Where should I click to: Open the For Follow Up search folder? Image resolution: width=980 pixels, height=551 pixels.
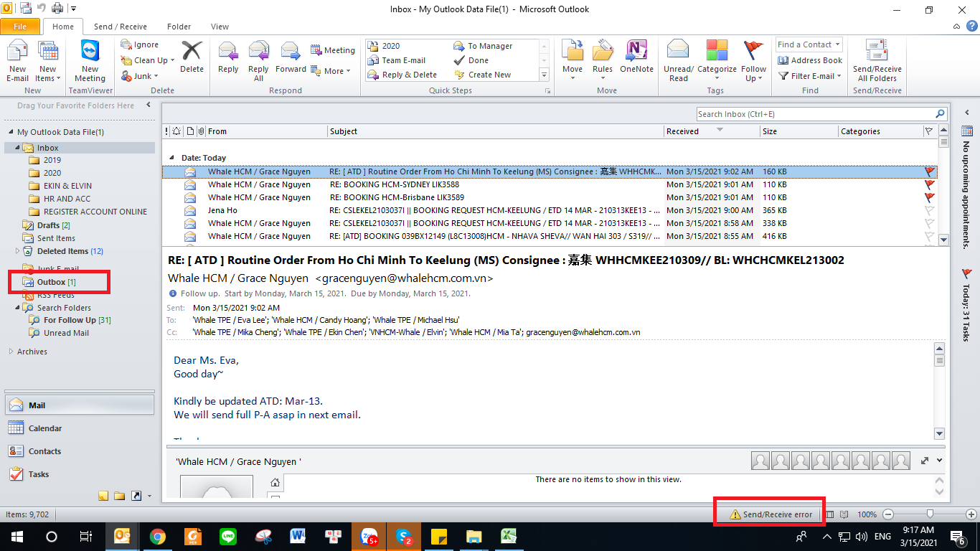(x=70, y=320)
